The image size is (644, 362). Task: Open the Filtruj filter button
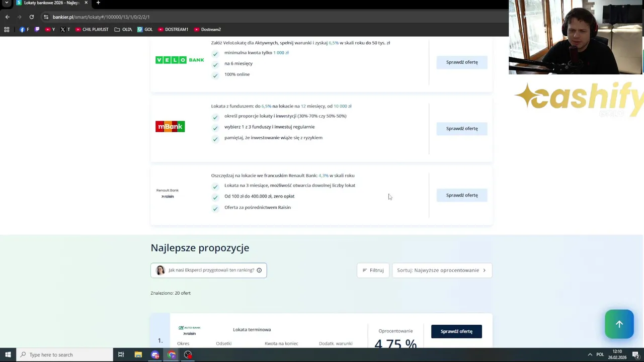click(x=373, y=270)
